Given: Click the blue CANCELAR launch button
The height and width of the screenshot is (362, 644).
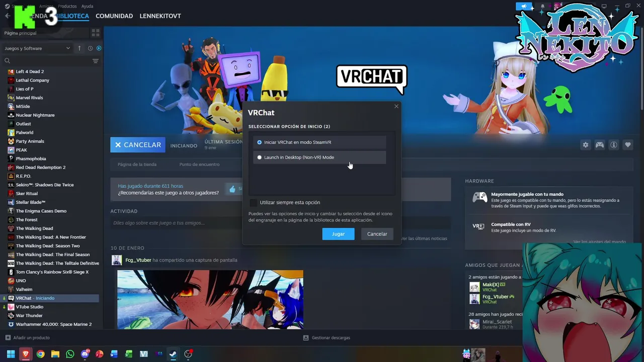Looking at the screenshot, I should pos(138,145).
